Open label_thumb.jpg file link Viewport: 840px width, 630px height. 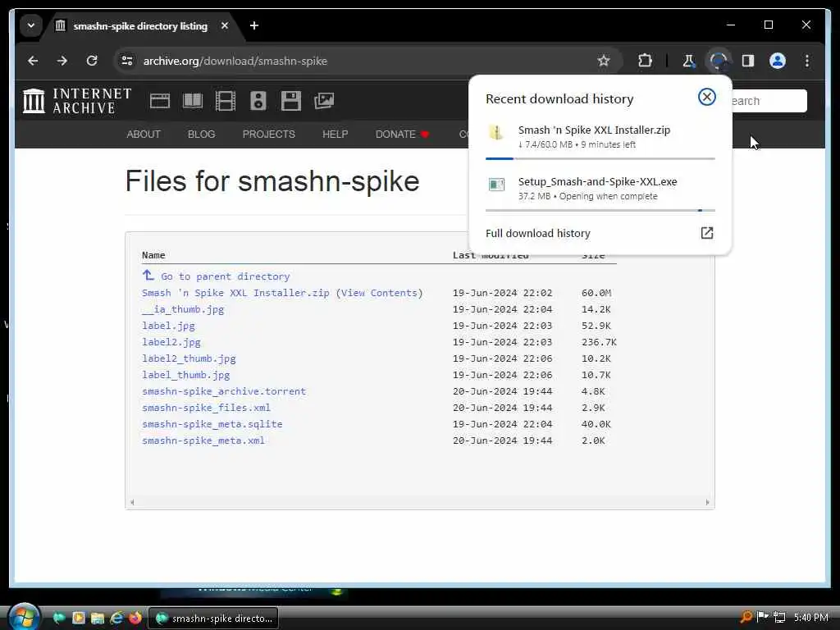pos(186,375)
